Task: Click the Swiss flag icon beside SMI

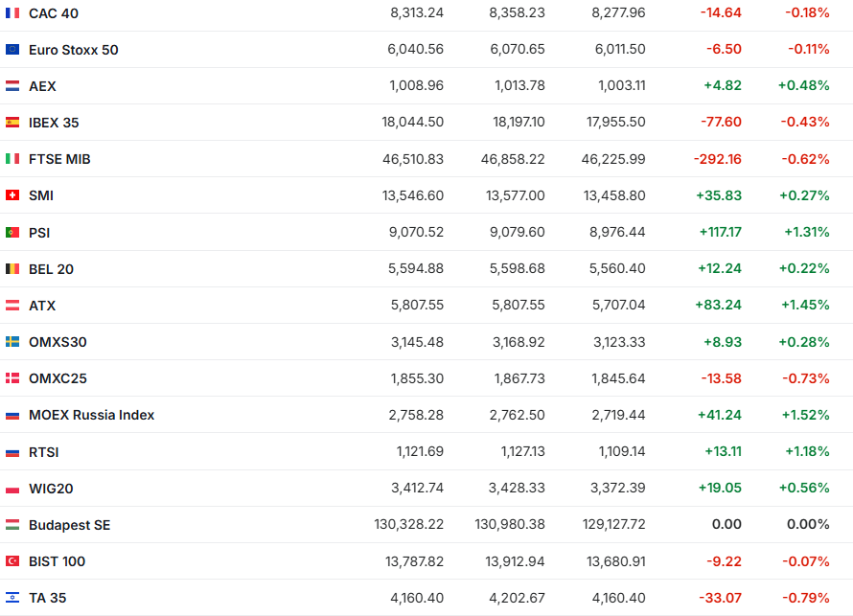Action: [12, 195]
